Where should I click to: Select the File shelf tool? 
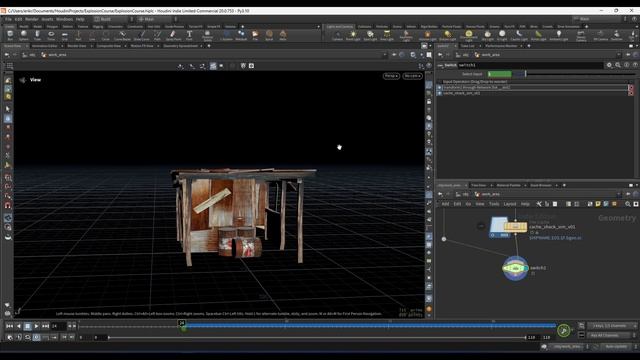(255, 36)
